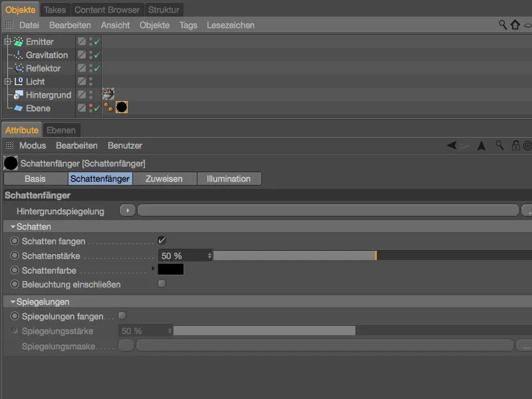This screenshot has height=399, width=532.
Task: Toggle the Schatten fangen checkbox
Action: [x=162, y=241]
